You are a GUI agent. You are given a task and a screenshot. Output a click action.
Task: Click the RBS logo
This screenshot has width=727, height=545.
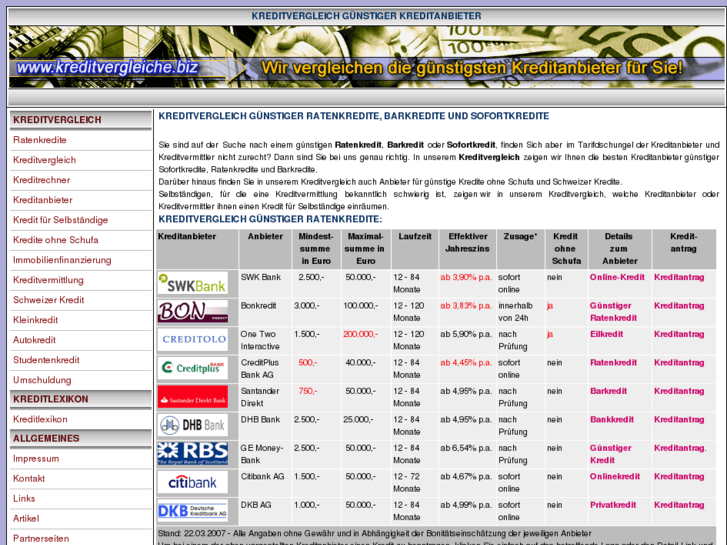pyautogui.click(x=192, y=454)
